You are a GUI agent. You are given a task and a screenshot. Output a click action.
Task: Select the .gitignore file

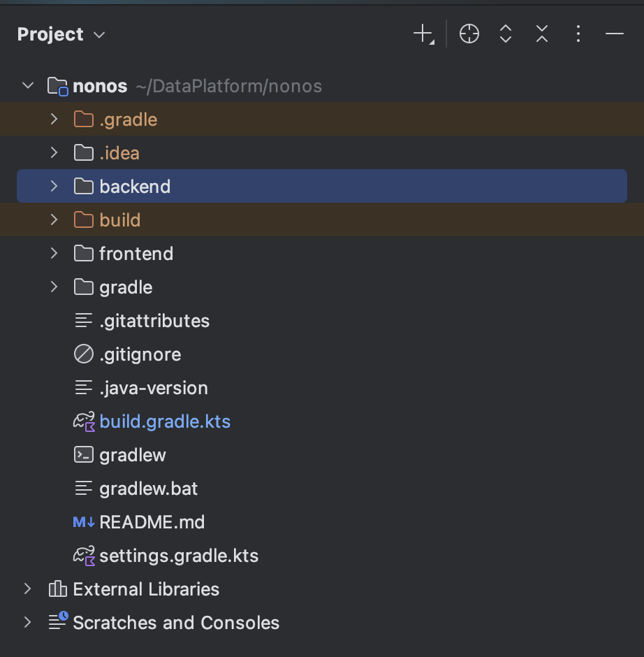click(x=321, y=354)
